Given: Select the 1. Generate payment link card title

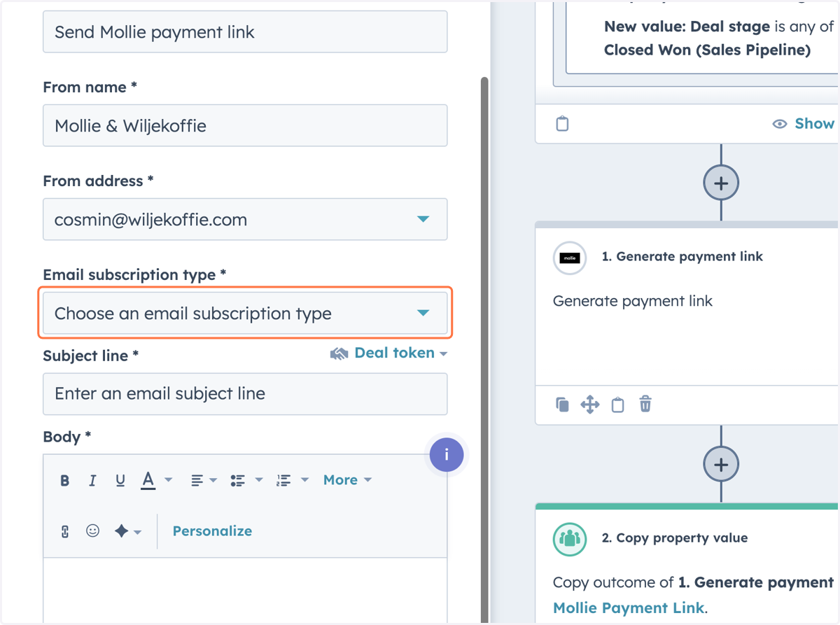Looking at the screenshot, I should coord(682,257).
